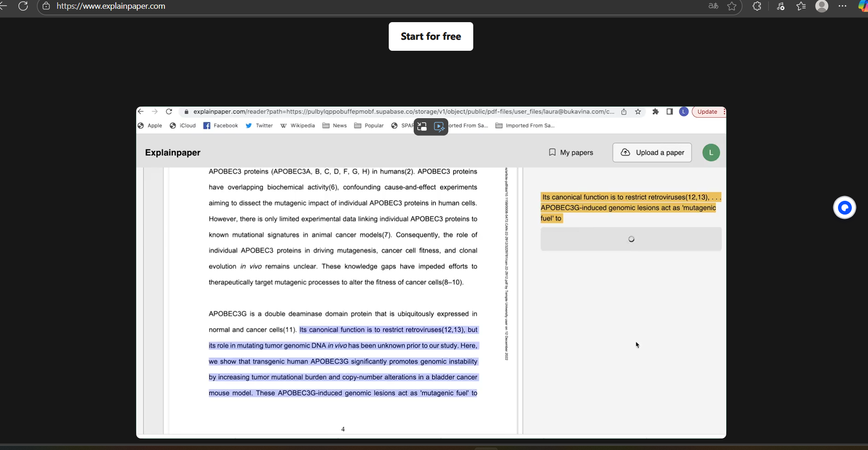The width and height of the screenshot is (868, 450).
Task: Click the Start for free button
Action: click(431, 36)
